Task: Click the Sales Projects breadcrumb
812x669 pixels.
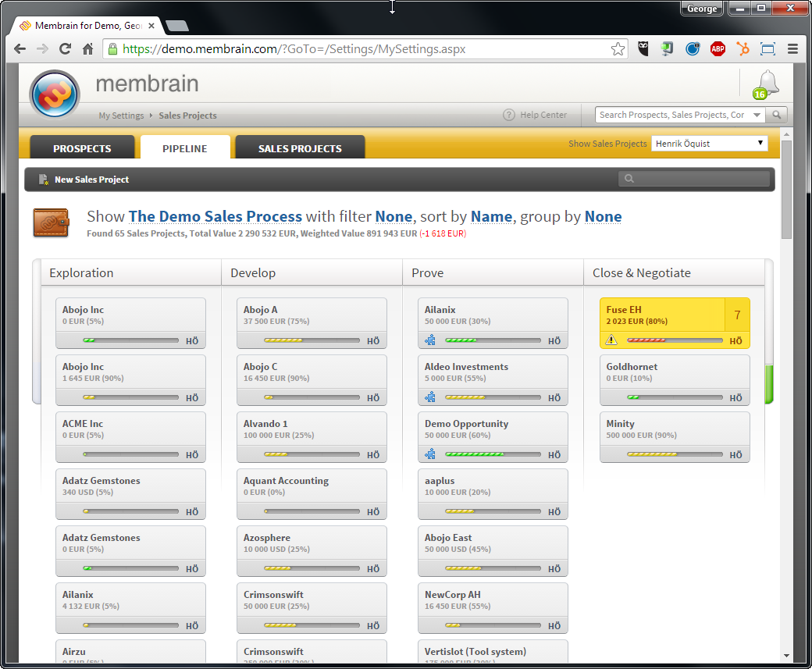Action: tap(187, 116)
